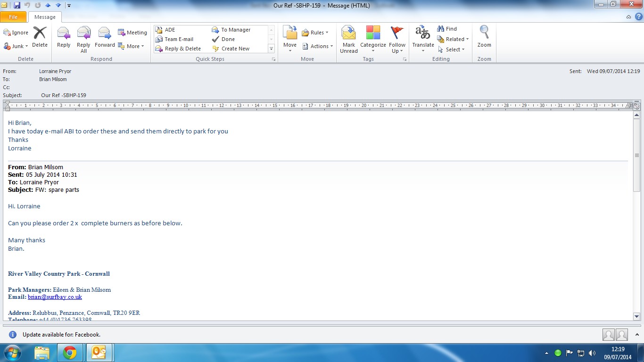Image resolution: width=644 pixels, height=362 pixels.
Task: Open the File tab
Action: [x=13, y=17]
